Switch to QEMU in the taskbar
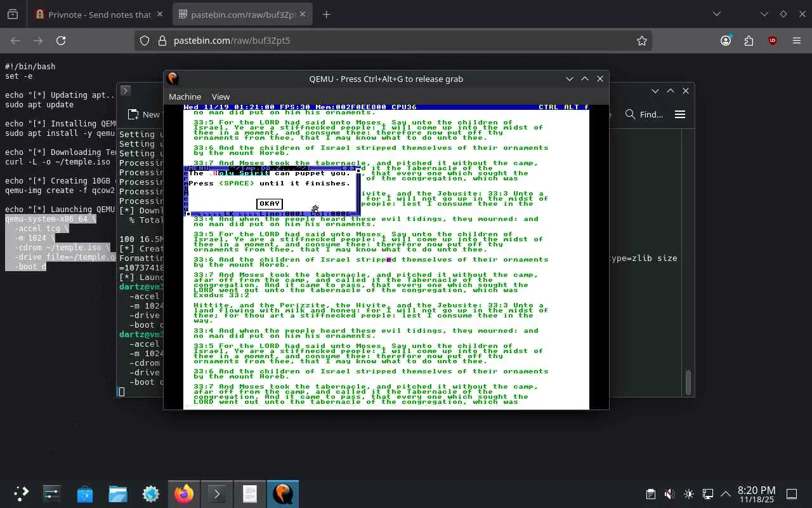Image resolution: width=812 pixels, height=508 pixels. click(283, 493)
